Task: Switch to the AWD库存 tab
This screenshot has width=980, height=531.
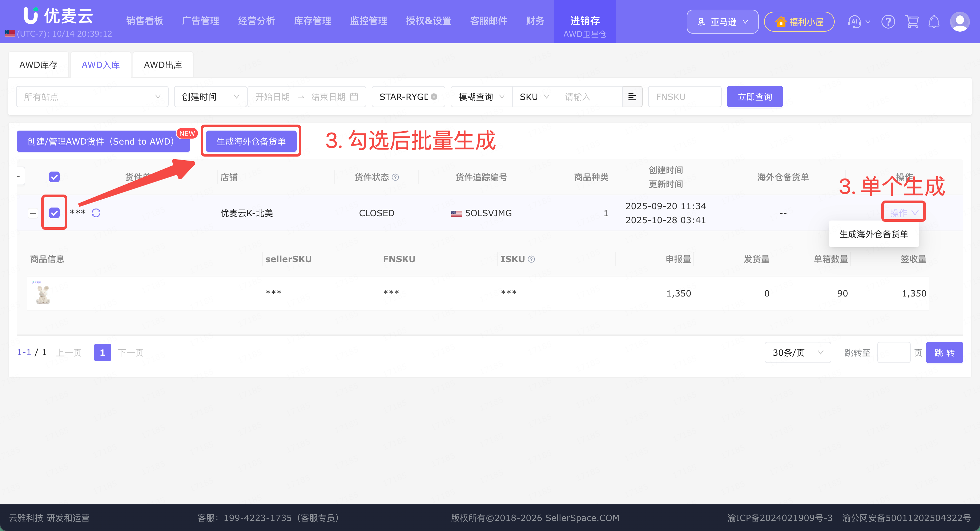Action: coord(38,65)
